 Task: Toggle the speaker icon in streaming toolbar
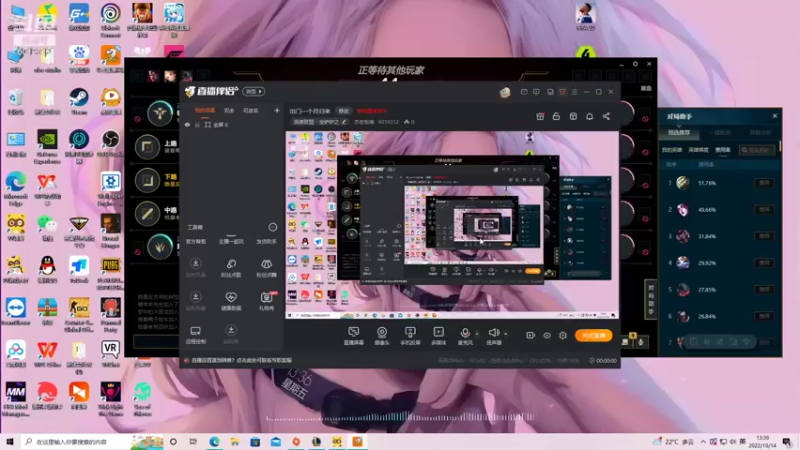[493, 333]
